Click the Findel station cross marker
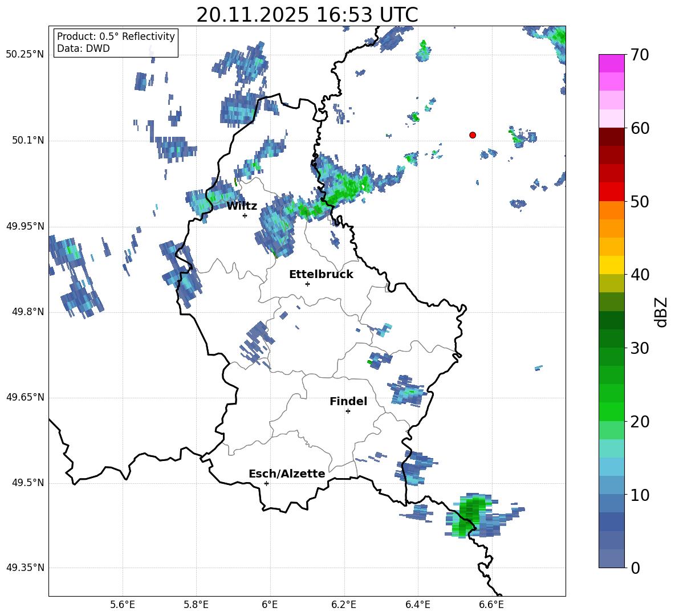Image resolution: width=675 pixels, height=616 pixels. (348, 411)
